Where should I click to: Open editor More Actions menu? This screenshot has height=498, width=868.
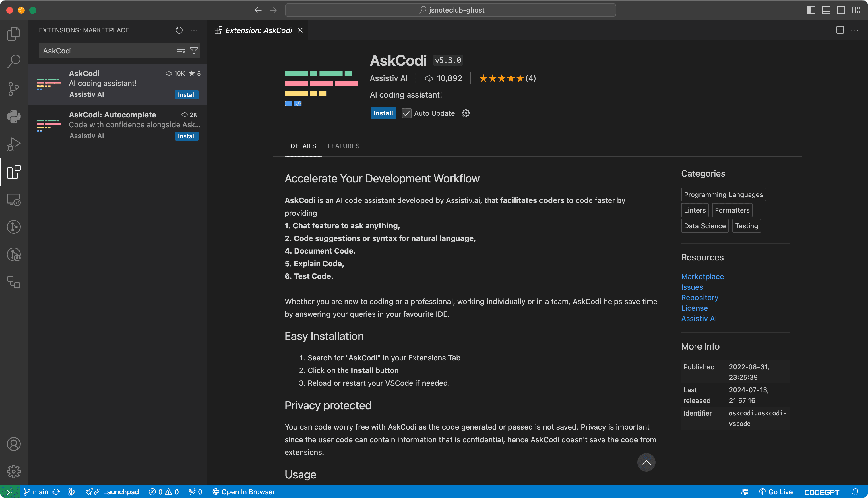855,30
